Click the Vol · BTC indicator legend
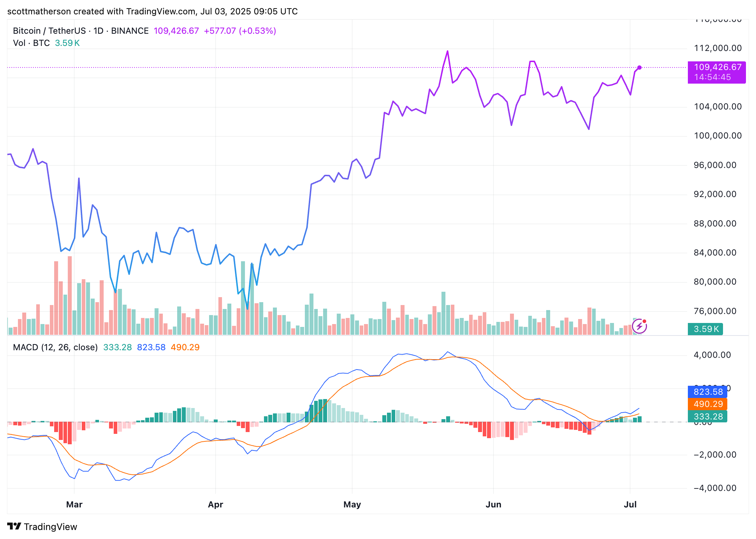The image size is (756, 539). [x=32, y=43]
